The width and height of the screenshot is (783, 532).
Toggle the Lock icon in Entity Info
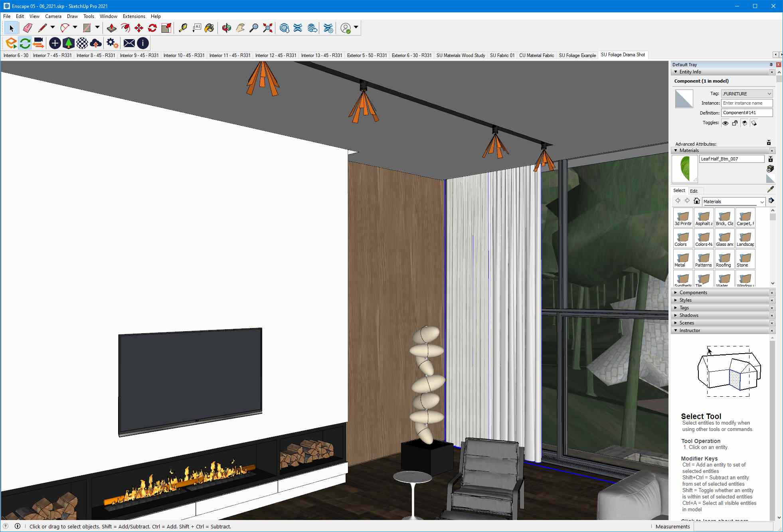735,123
